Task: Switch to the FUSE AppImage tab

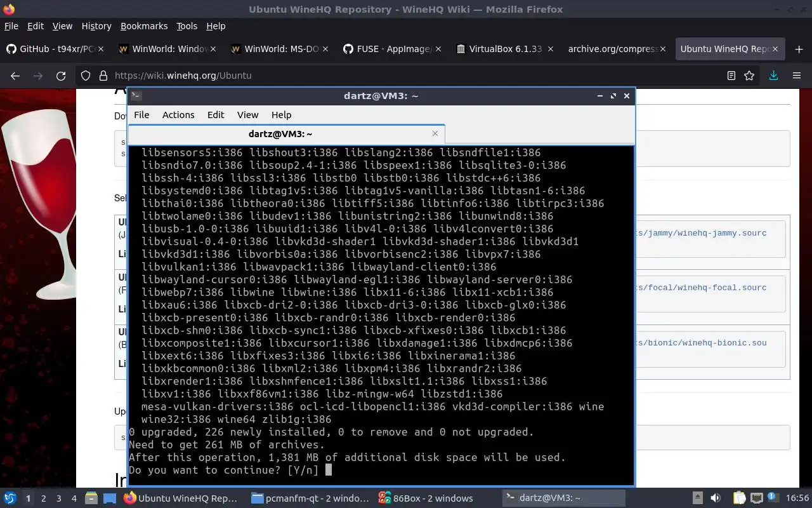Action: pos(393,49)
